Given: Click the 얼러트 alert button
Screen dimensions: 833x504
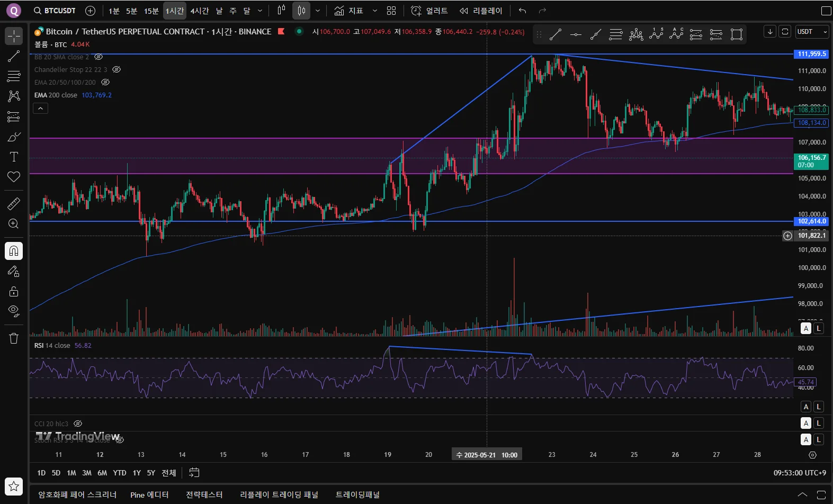Looking at the screenshot, I should (429, 11).
